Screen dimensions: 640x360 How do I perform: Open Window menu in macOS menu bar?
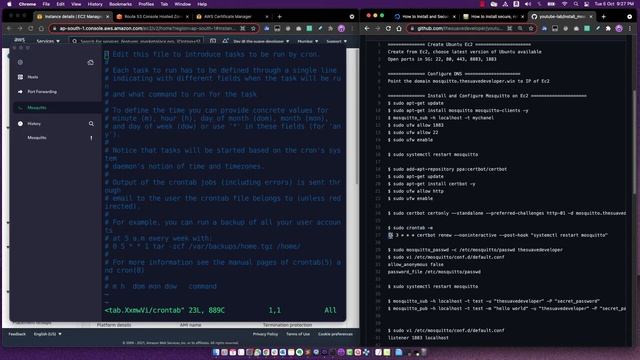[x=182, y=4]
